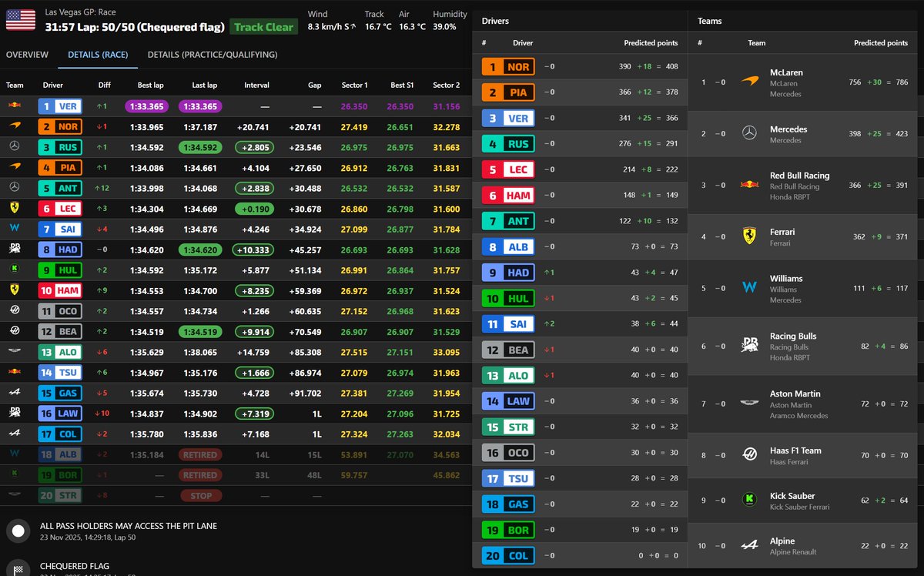Click the Track temperature 16.7 °C value

click(378, 27)
